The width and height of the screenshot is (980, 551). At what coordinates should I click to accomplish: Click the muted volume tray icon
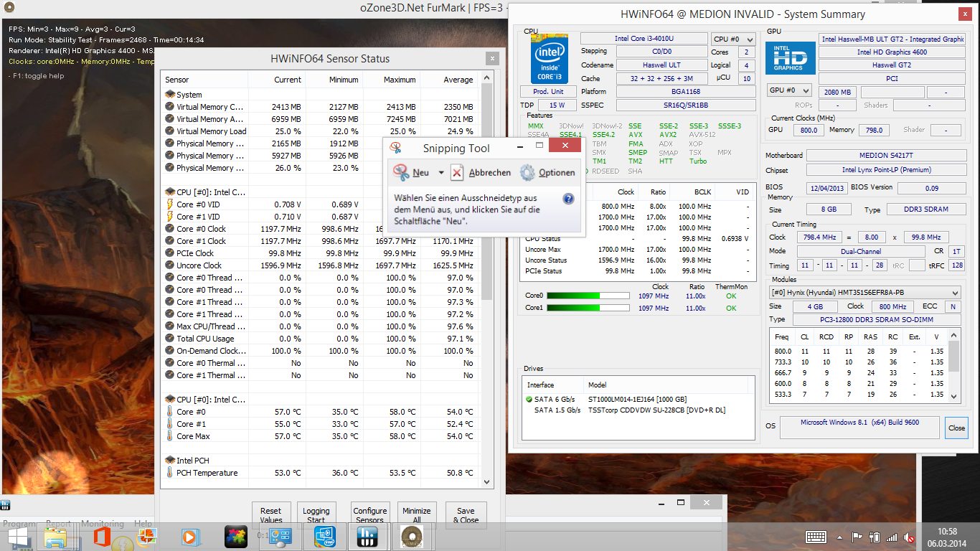909,537
